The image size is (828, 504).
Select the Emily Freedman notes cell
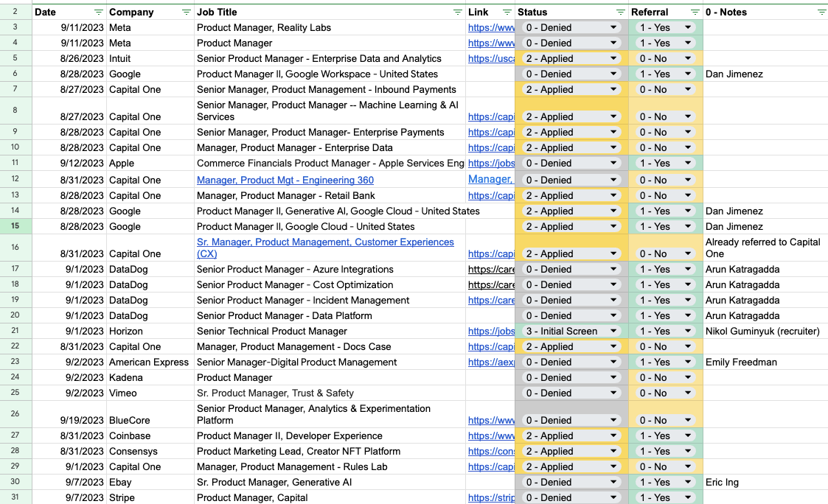765,363
